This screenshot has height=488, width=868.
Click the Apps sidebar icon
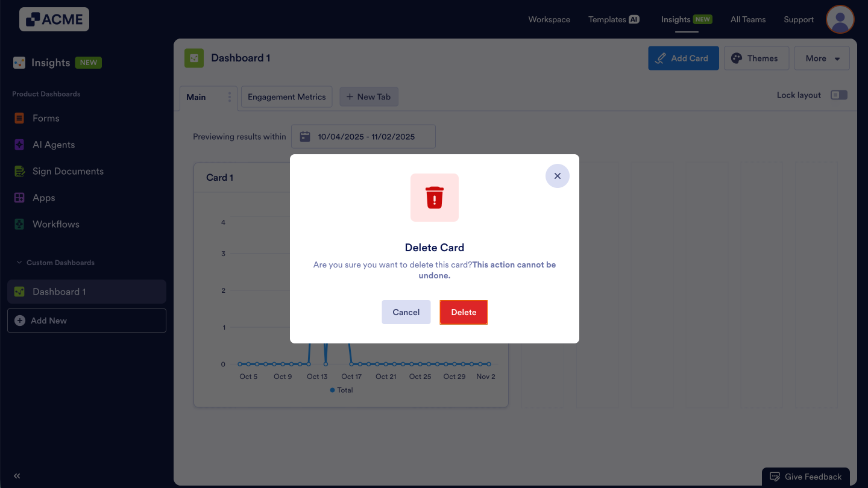coord(20,198)
